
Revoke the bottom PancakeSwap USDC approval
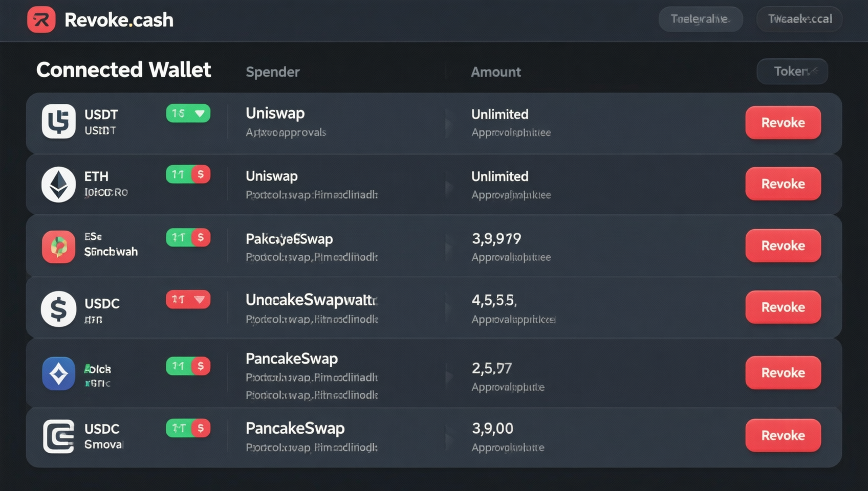[783, 435]
